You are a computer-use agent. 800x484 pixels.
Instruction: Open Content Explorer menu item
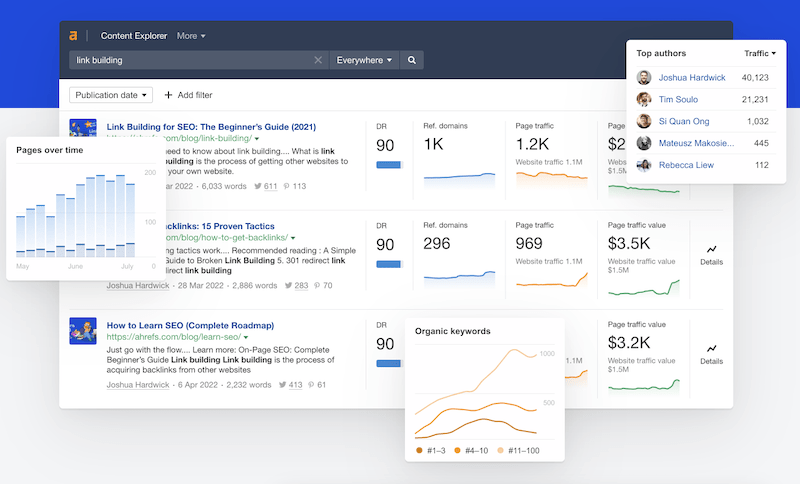point(134,36)
